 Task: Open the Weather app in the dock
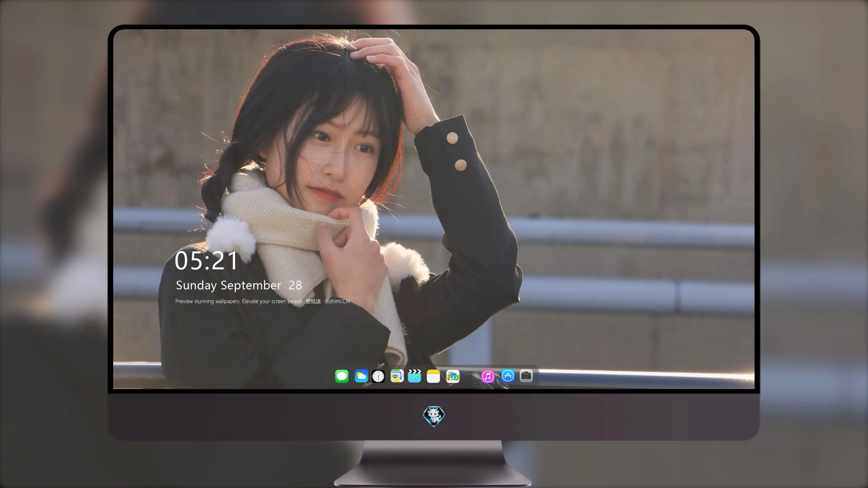361,376
